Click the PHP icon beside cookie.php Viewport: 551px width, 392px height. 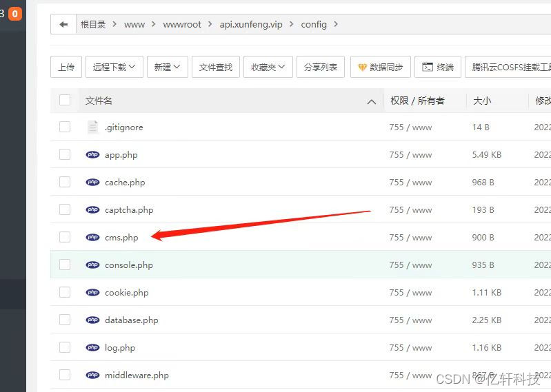click(x=92, y=293)
